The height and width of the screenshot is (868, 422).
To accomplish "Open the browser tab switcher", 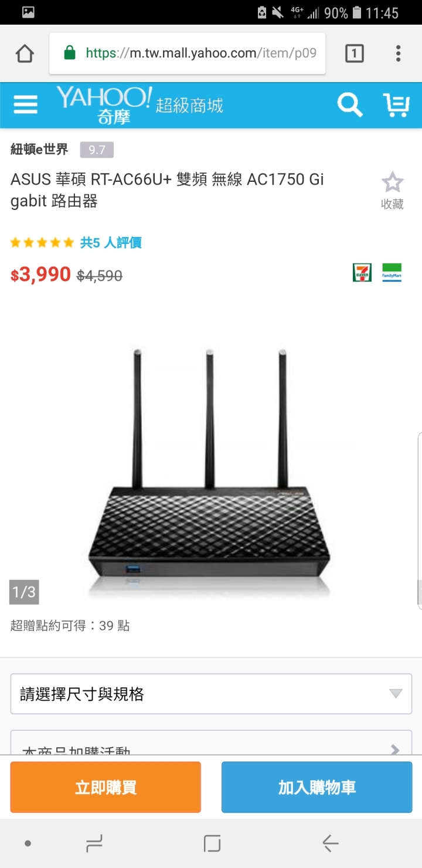I will click(354, 53).
